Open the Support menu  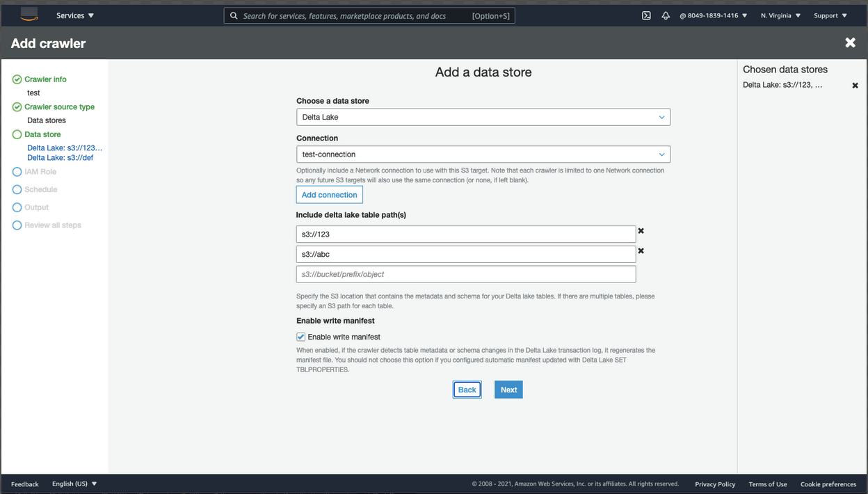point(830,15)
